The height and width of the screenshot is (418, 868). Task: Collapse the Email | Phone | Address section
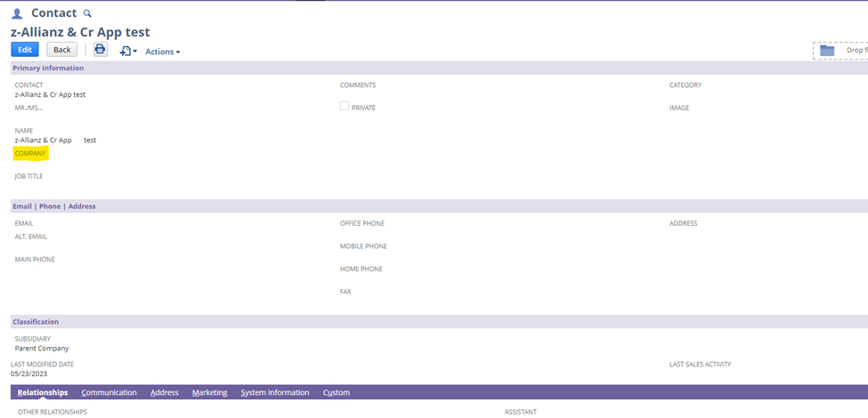point(440,206)
